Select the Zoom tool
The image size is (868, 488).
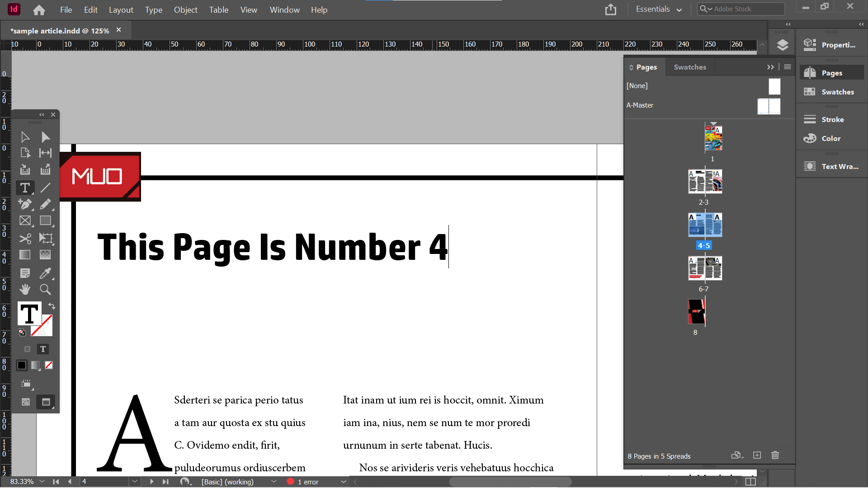[45, 289]
